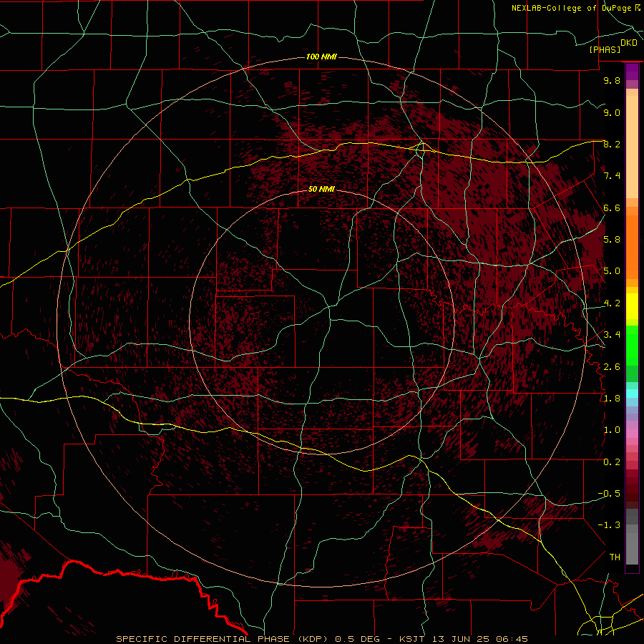Click the 0.2 value on the color scale
The width and height of the screenshot is (644, 644).
tap(612, 462)
